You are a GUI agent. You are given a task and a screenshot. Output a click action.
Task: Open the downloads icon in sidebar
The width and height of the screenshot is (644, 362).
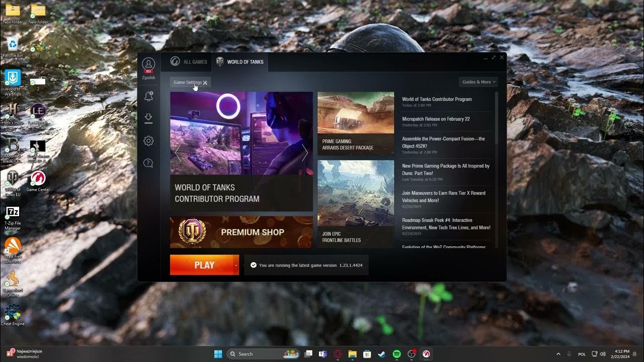click(148, 118)
